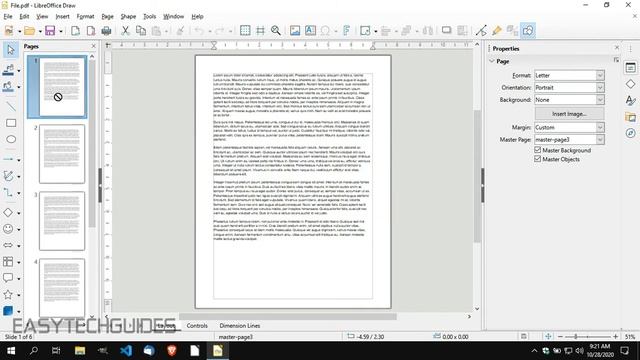Select page 3 thumbnail

click(x=62, y=221)
